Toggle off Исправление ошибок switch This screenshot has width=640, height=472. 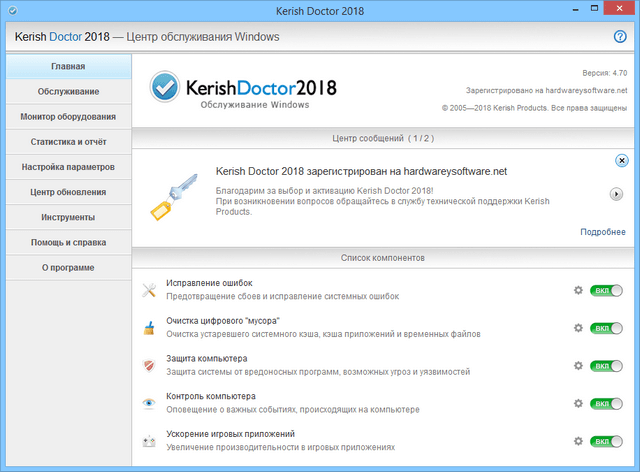pos(606,290)
